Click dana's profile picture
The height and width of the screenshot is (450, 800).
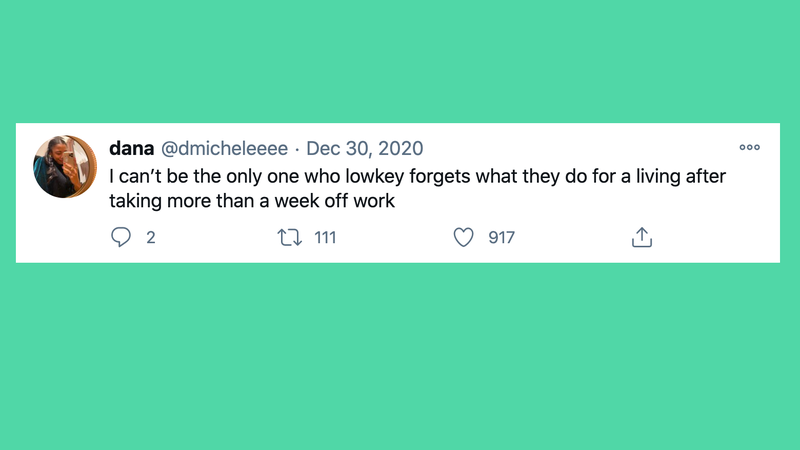click(65, 166)
